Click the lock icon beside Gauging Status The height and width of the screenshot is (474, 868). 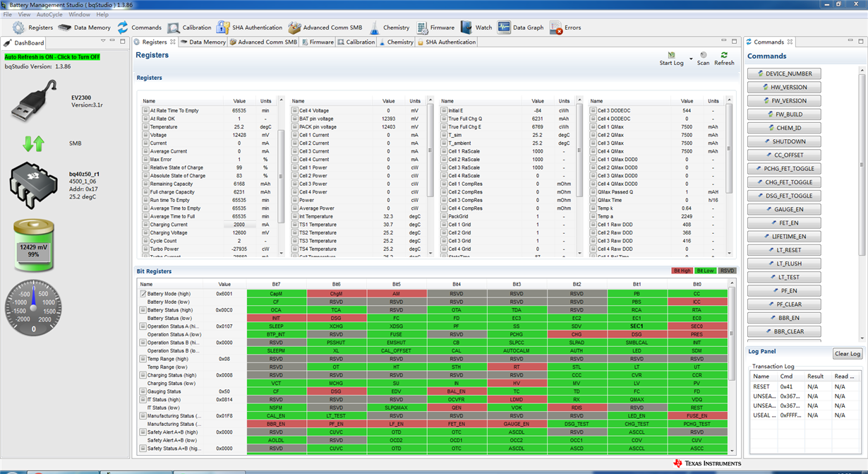(143, 391)
